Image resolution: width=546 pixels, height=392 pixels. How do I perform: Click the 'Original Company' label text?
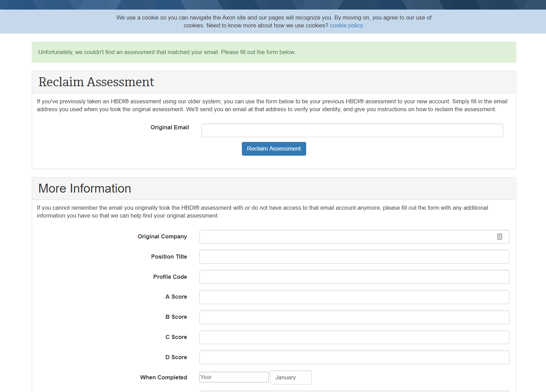(162, 237)
